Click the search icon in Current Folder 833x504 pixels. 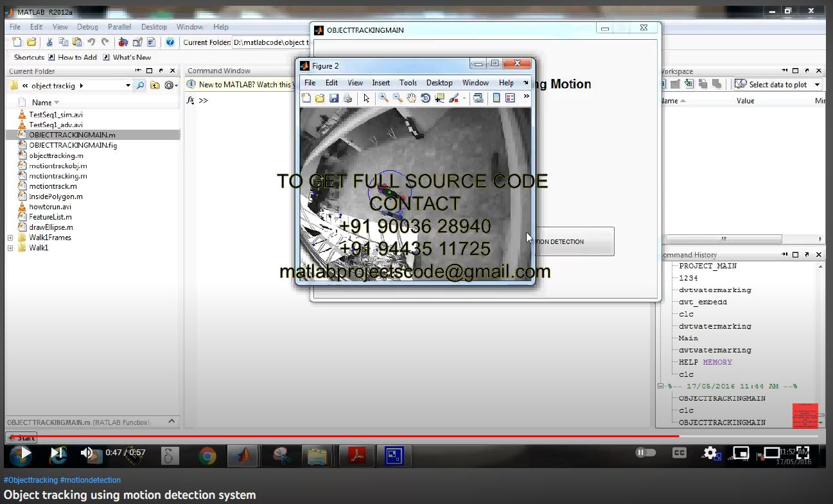[140, 85]
